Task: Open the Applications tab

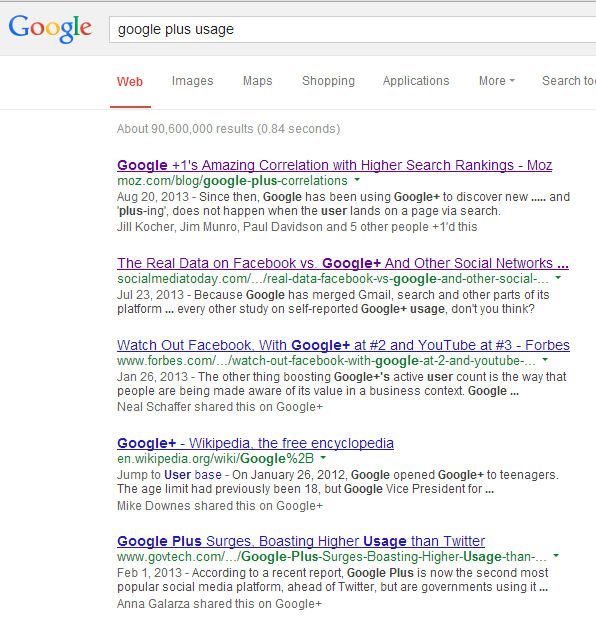Action: pyautogui.click(x=416, y=81)
